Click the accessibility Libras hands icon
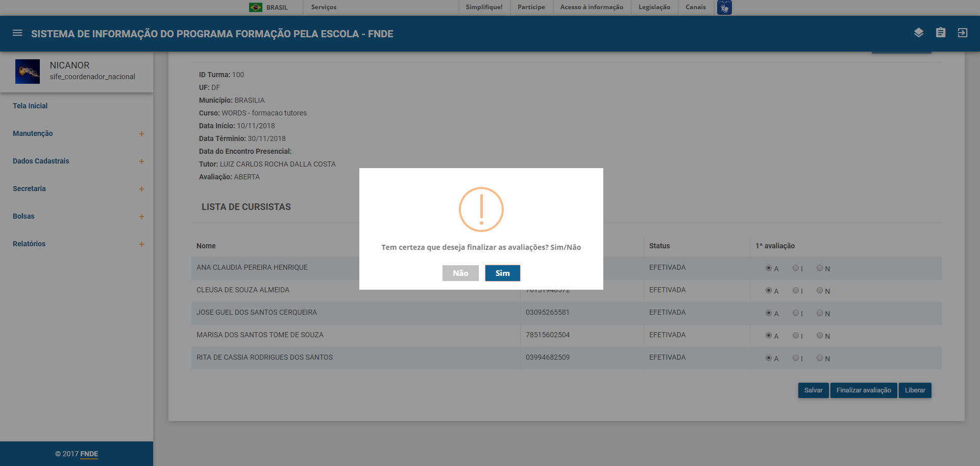The width and height of the screenshot is (980, 466). click(724, 8)
